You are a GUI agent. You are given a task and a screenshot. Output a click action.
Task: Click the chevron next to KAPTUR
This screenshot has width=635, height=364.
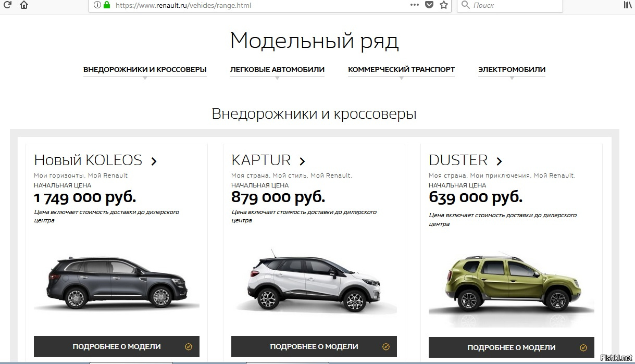[x=302, y=161]
